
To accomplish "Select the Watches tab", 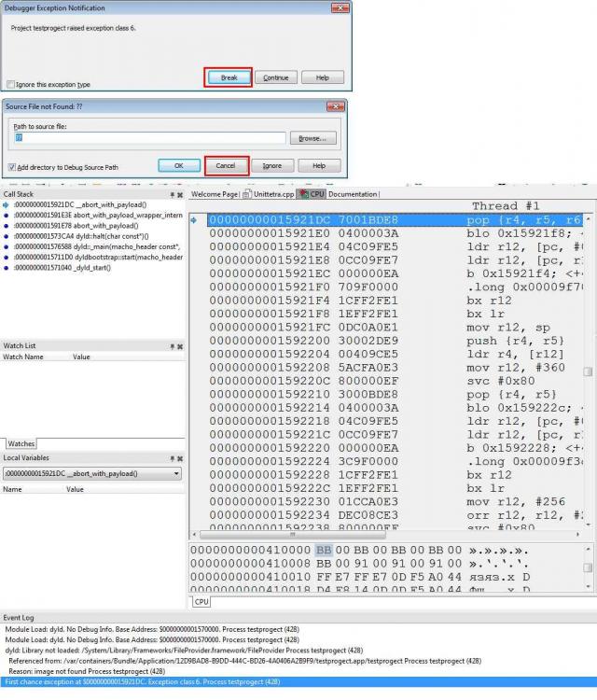I will click(x=21, y=443).
